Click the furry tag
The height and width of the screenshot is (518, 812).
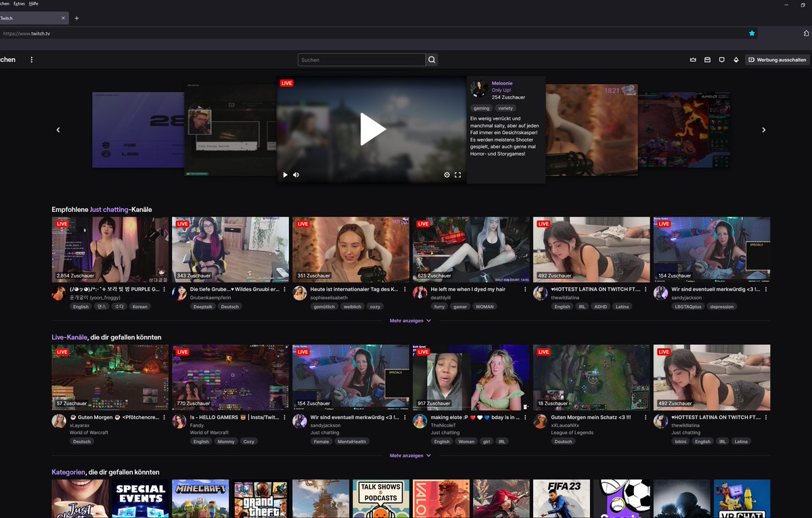click(x=439, y=306)
